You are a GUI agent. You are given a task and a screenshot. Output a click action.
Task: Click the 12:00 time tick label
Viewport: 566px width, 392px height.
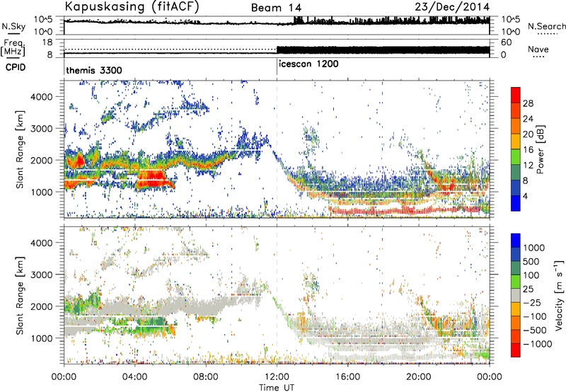pos(277,377)
